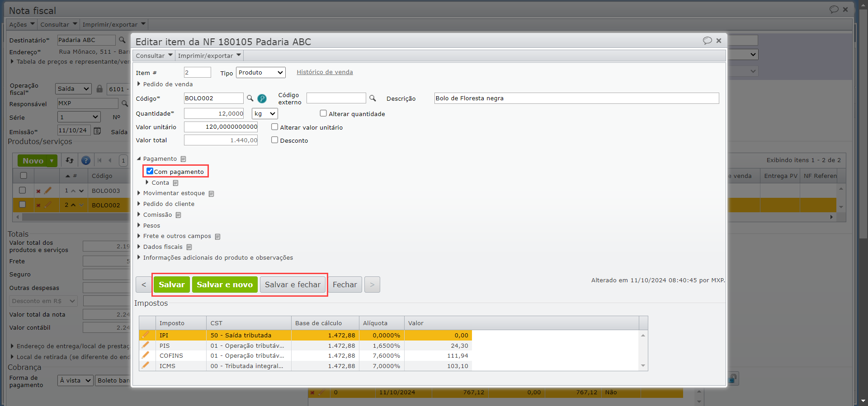Open the Tipo dropdown showing Produto
This screenshot has width=868, height=406.
[x=261, y=72]
